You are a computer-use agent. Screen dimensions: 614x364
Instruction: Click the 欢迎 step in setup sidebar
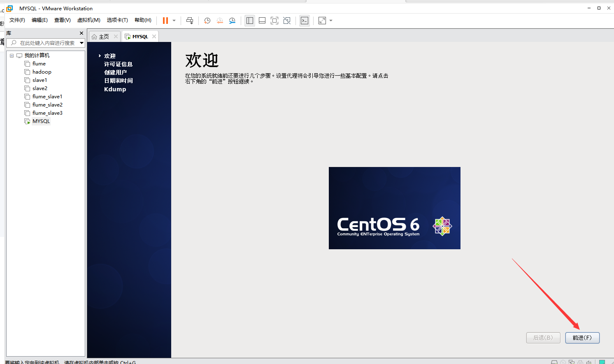tap(110, 56)
